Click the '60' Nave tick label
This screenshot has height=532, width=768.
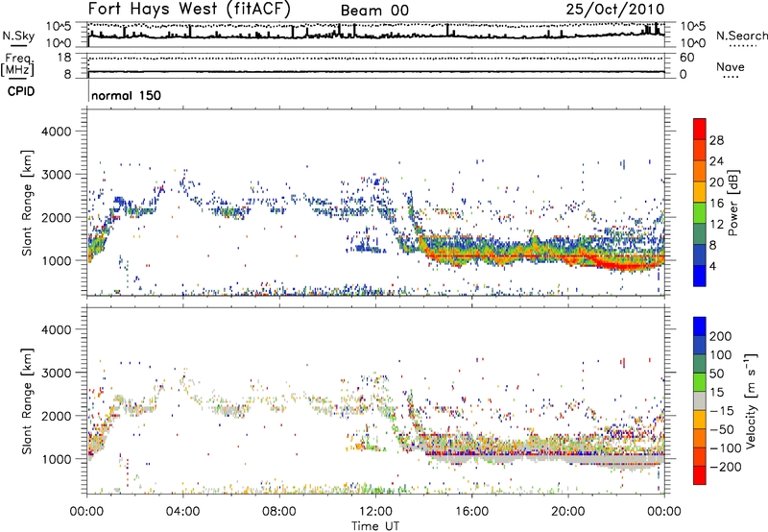[x=686, y=58]
